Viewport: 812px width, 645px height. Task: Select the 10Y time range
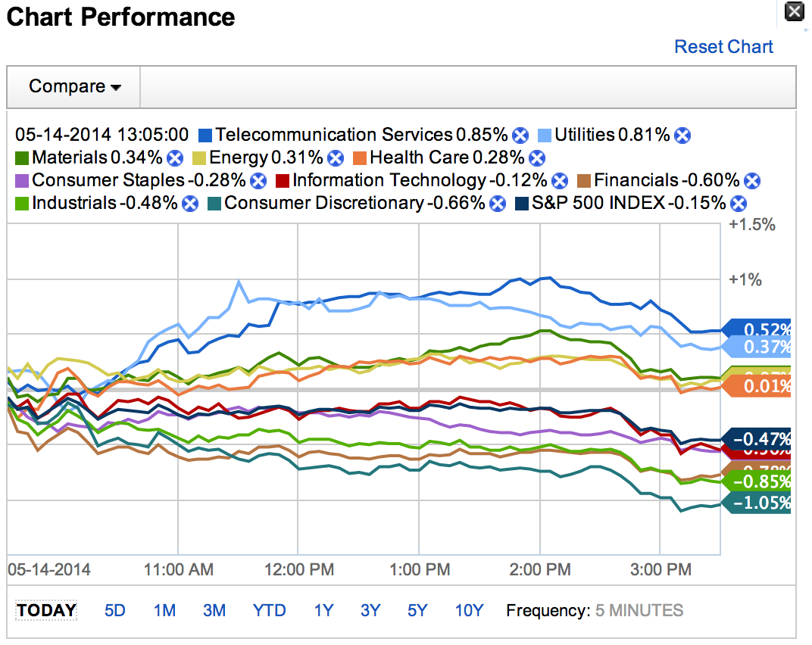(469, 610)
